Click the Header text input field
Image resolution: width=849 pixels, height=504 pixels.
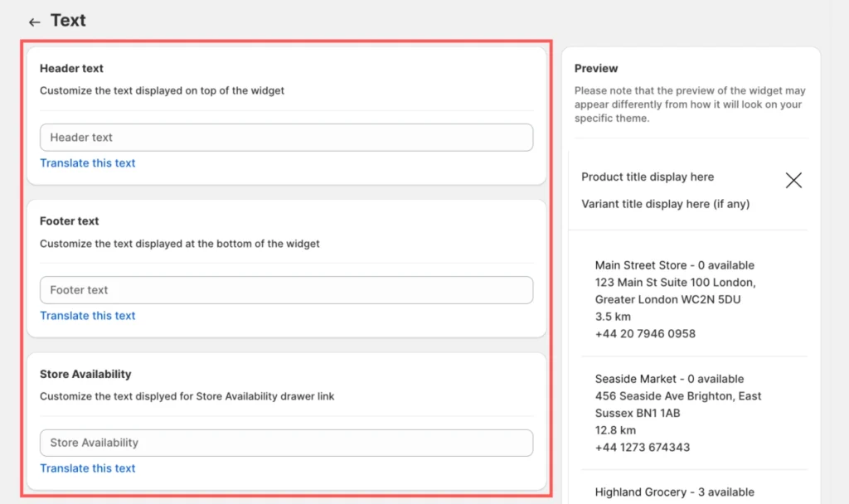pyautogui.click(x=286, y=138)
